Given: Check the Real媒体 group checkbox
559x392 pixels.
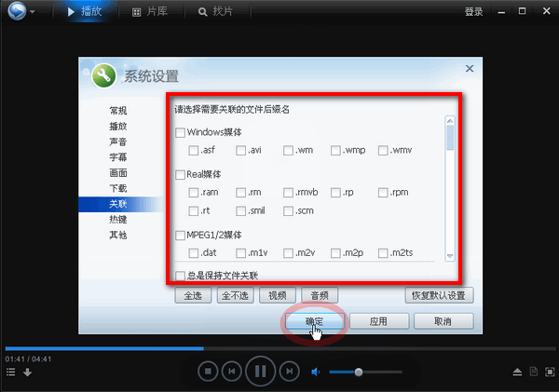Looking at the screenshot, I should 180,175.
